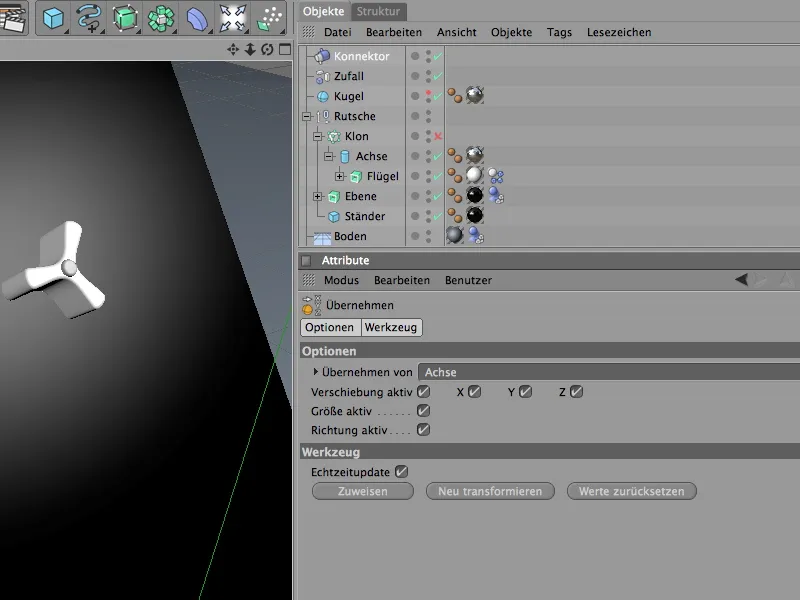Click Ständer's black material tag
This screenshot has height=600, width=800.
[474, 215]
